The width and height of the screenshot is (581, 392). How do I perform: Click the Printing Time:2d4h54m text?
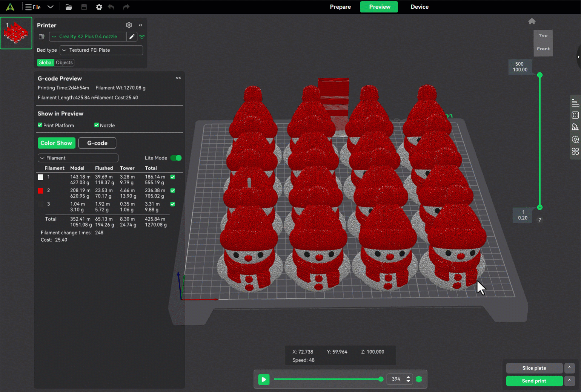pyautogui.click(x=63, y=88)
